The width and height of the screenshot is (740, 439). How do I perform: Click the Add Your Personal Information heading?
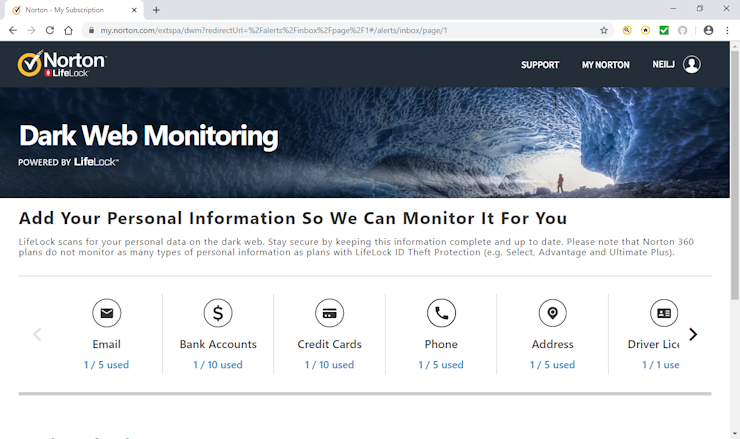click(293, 219)
